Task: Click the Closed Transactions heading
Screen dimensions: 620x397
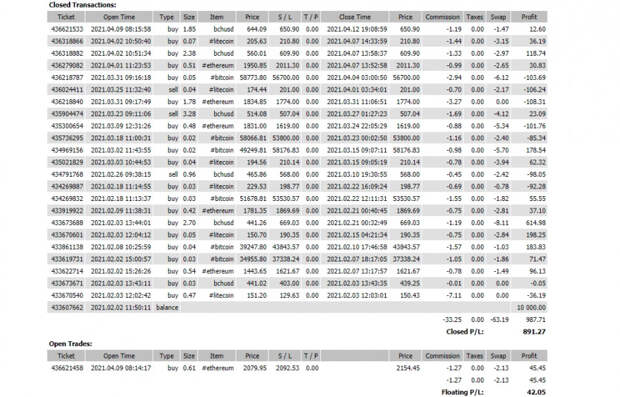Action: tap(82, 5)
